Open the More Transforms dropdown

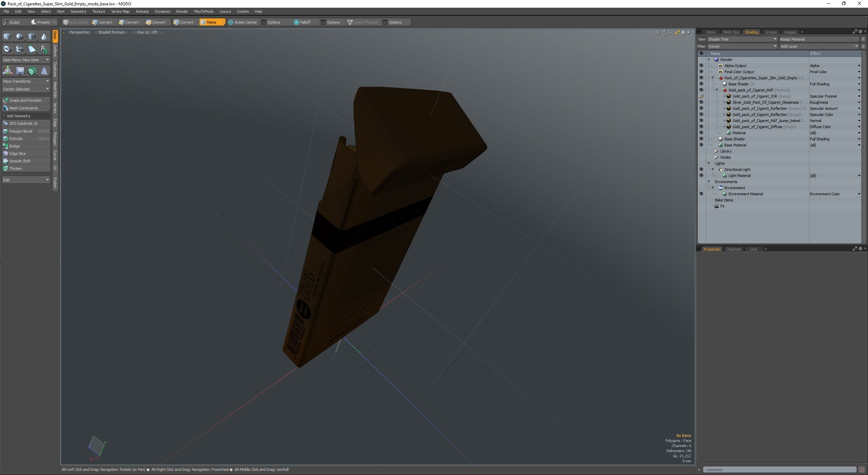tap(26, 81)
